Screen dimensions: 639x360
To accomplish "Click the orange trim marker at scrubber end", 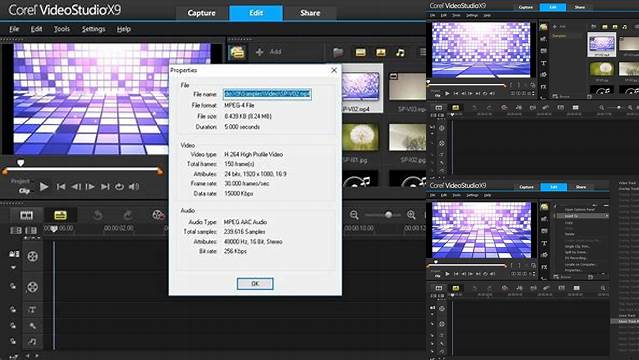I will coord(160,171).
